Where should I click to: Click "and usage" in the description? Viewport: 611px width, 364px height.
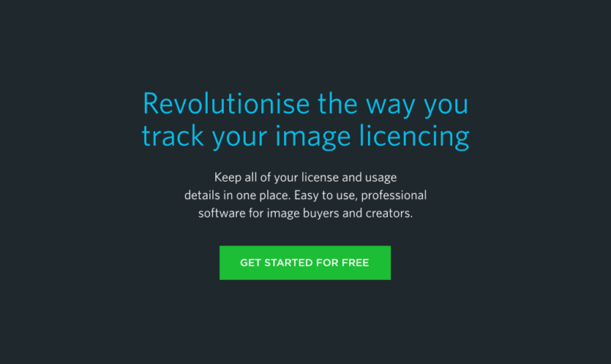pyautogui.click(x=370, y=178)
